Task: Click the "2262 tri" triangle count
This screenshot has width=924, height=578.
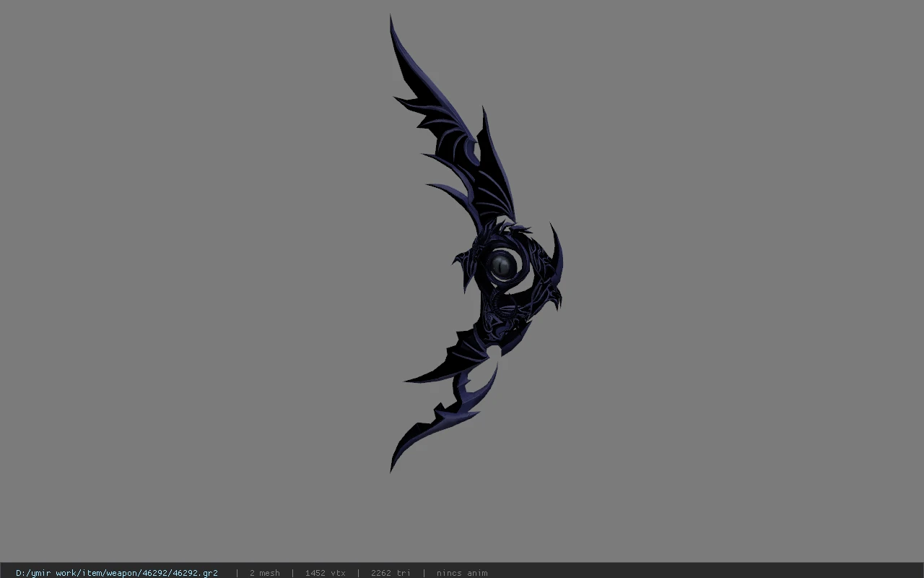Action: 391,573
